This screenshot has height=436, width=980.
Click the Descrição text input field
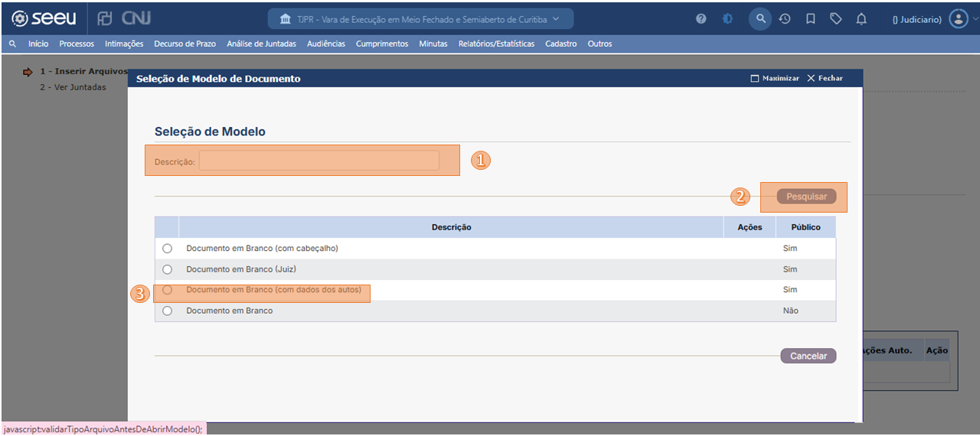point(319,161)
